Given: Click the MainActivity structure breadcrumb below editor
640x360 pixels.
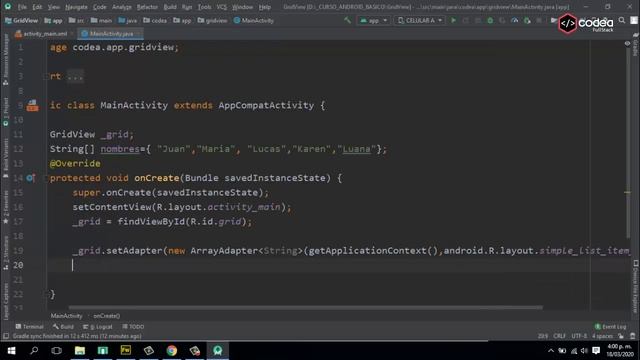Looking at the screenshot, I should 67,316.
